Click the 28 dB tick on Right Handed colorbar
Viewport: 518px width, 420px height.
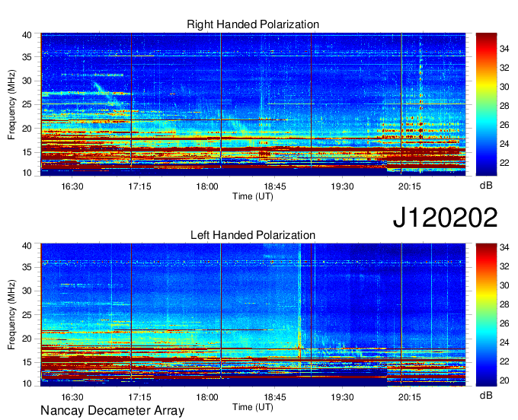tap(504, 106)
